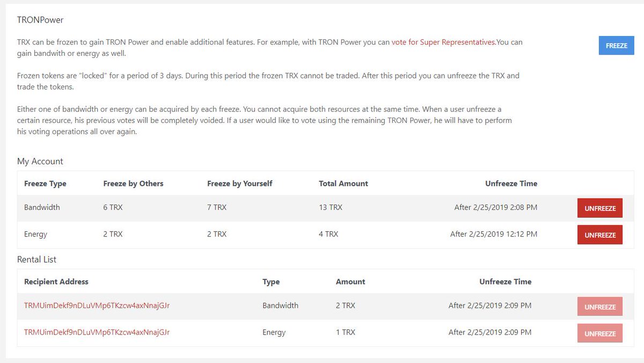Select the After 2/25/2019 2:08 PM time
Viewport: 644px width, 363px height.
click(496, 207)
